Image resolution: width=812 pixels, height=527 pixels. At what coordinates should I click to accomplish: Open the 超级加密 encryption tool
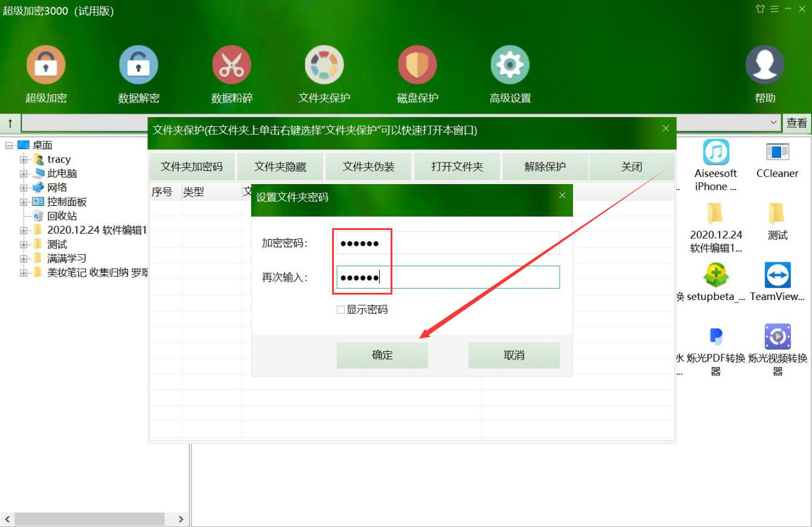point(46,74)
